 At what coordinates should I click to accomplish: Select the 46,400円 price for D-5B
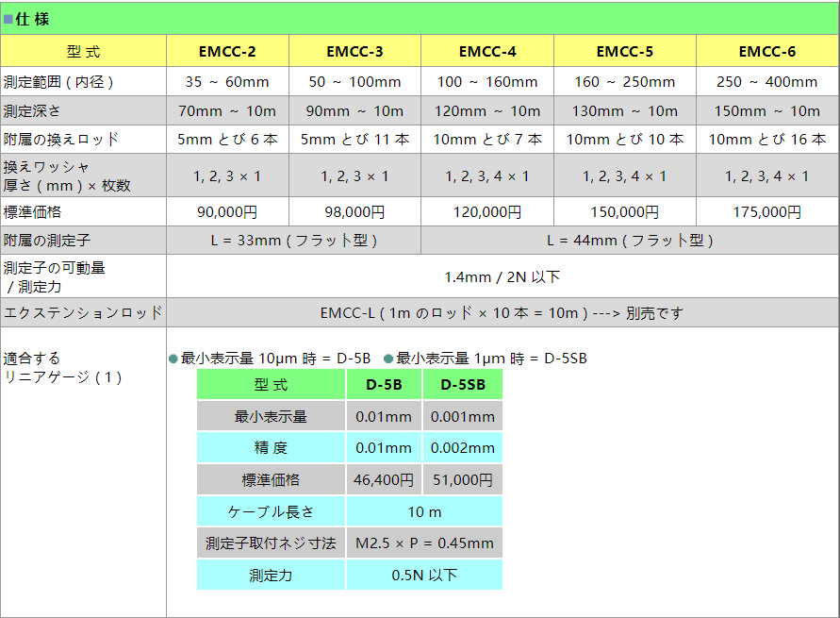(384, 479)
